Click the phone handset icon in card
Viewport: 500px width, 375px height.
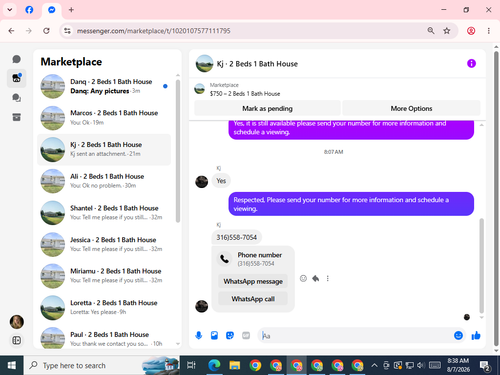(225, 259)
